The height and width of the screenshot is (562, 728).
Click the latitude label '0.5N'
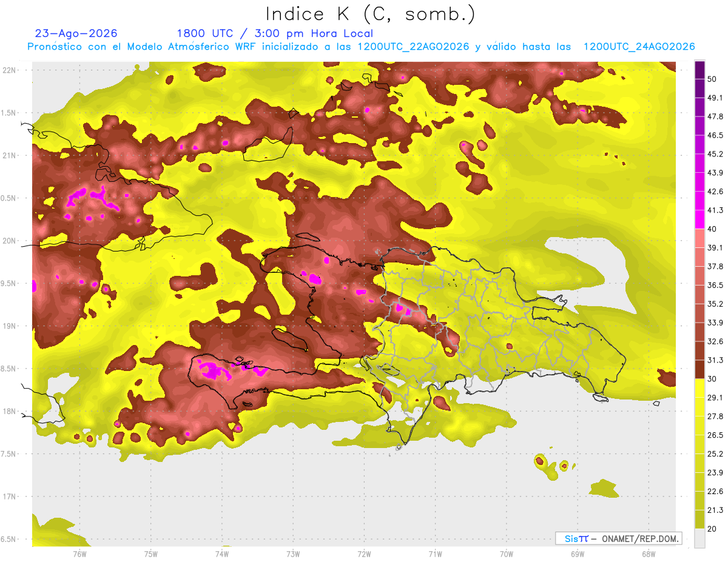[x=9, y=198]
